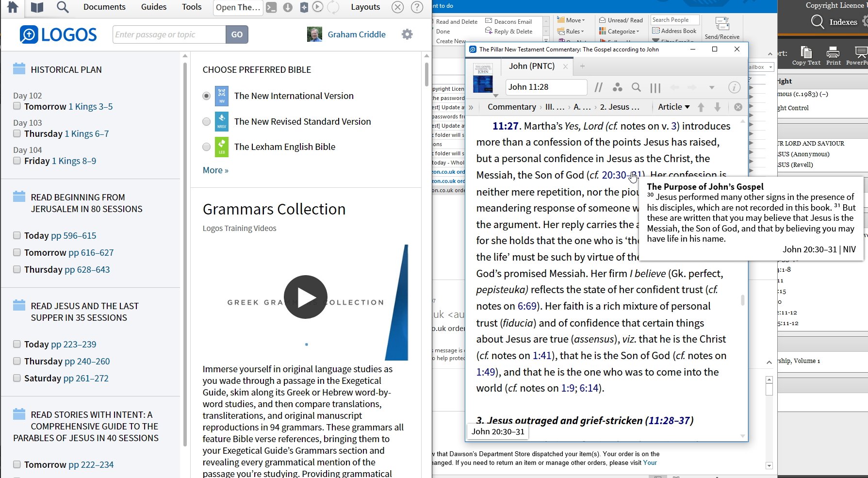The height and width of the screenshot is (478, 868).
Task: Open the Help question mark icon
Action: tap(417, 7)
